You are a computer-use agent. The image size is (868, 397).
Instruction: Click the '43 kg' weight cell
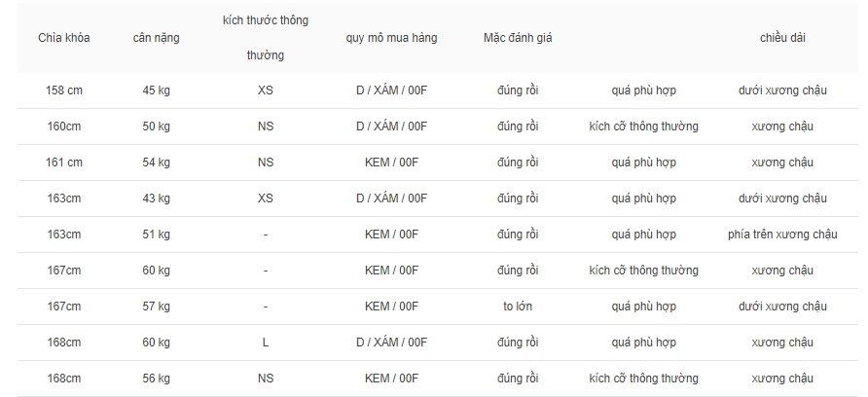(x=156, y=198)
